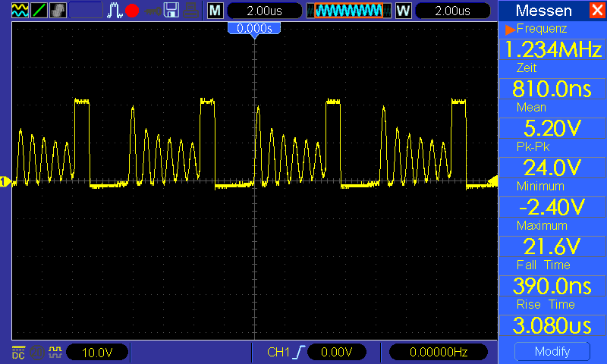The width and height of the screenshot is (607, 364).
Task: Select the green diagonal line icon
Action: tap(39, 10)
